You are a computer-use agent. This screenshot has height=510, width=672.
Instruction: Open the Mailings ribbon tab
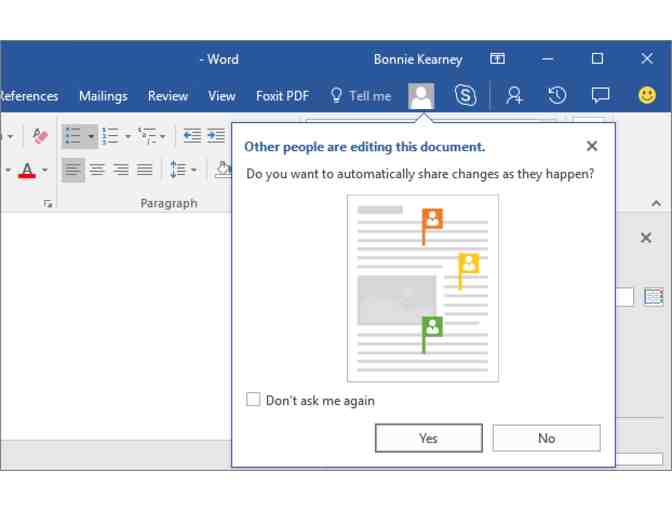[x=103, y=96]
